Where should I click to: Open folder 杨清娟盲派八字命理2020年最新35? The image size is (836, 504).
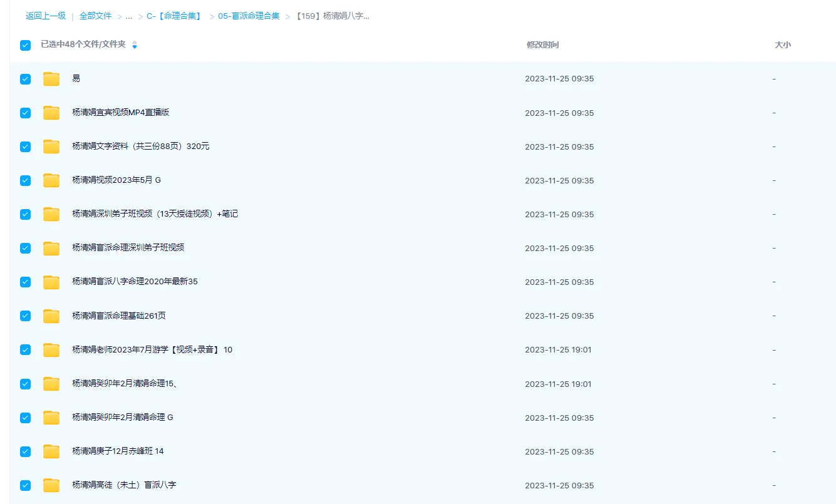coord(135,282)
